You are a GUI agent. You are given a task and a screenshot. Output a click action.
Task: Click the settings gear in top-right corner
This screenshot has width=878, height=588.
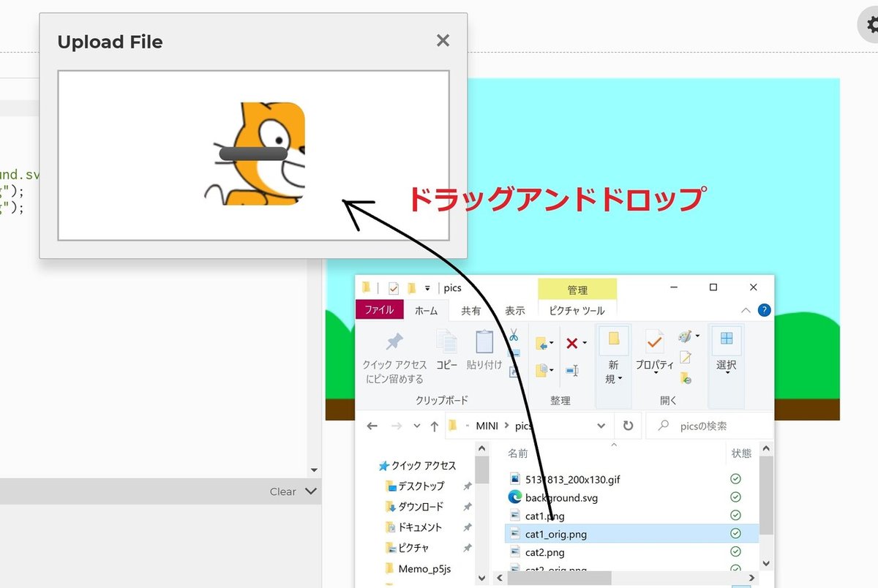coord(869,24)
